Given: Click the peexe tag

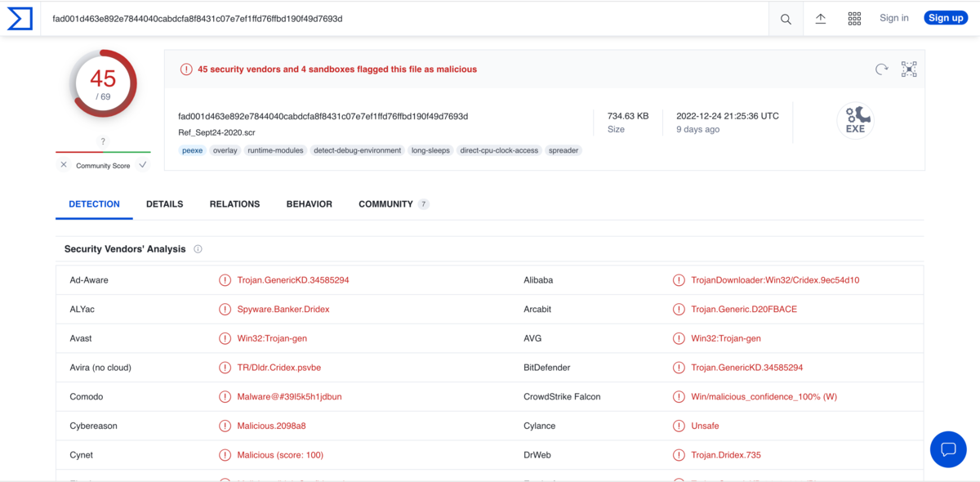Looking at the screenshot, I should pos(192,150).
